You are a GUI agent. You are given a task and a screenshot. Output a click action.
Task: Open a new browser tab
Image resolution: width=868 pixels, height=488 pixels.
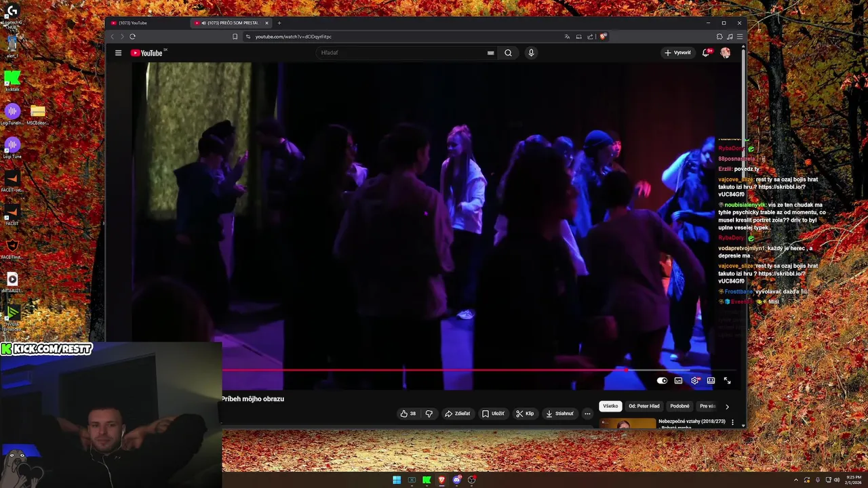point(279,23)
